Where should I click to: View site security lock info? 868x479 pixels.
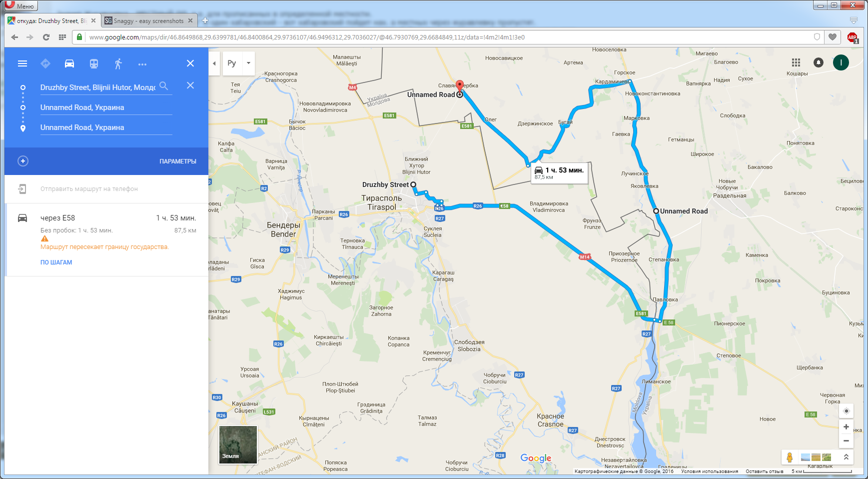[x=79, y=37]
